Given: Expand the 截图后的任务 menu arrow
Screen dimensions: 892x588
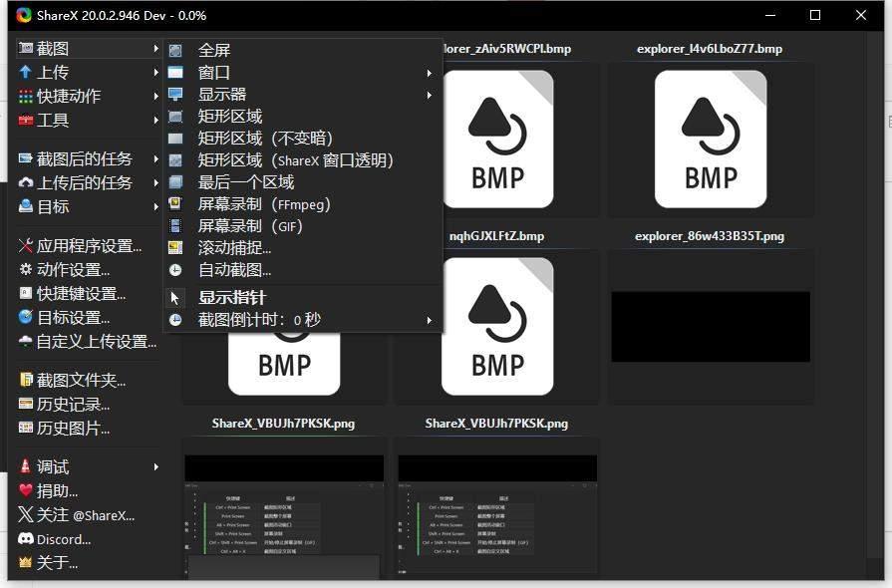Looking at the screenshot, I should (x=155, y=158).
